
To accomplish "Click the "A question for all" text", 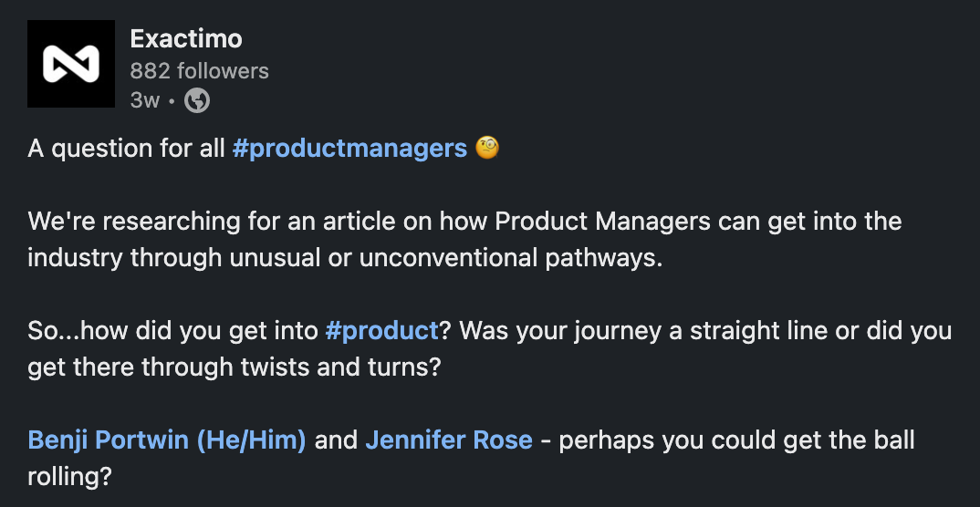I will [x=126, y=148].
